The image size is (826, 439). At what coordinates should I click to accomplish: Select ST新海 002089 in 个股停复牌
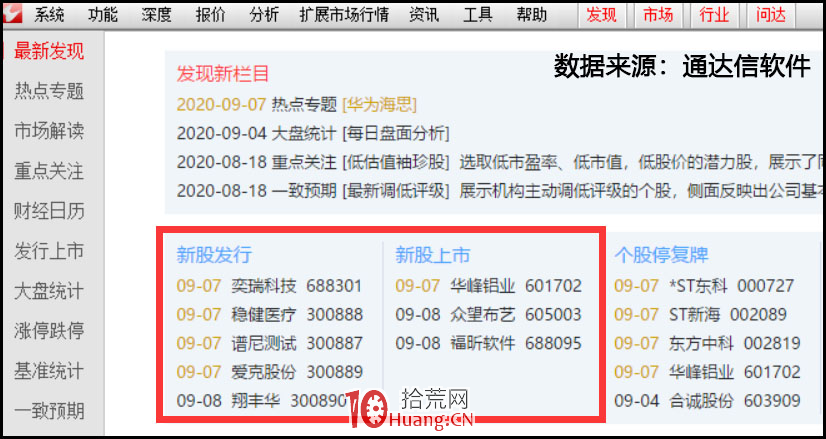700,315
